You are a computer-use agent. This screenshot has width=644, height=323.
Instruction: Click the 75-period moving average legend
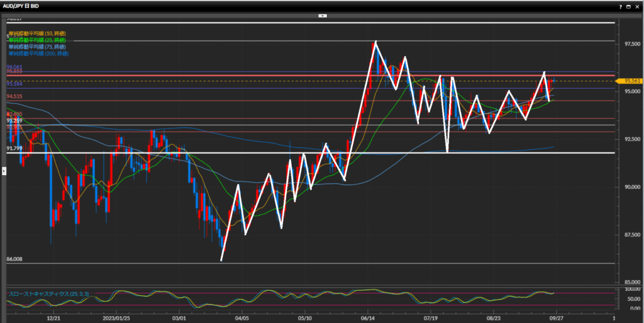[37, 47]
